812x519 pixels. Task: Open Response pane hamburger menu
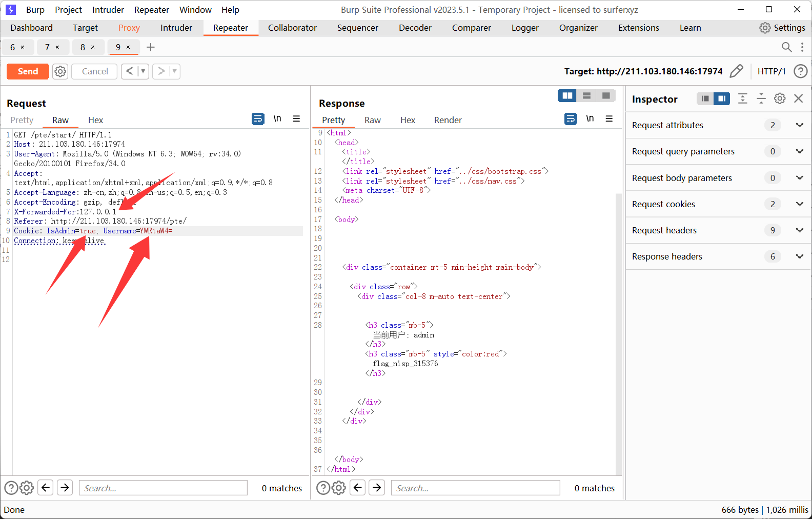[x=609, y=119]
